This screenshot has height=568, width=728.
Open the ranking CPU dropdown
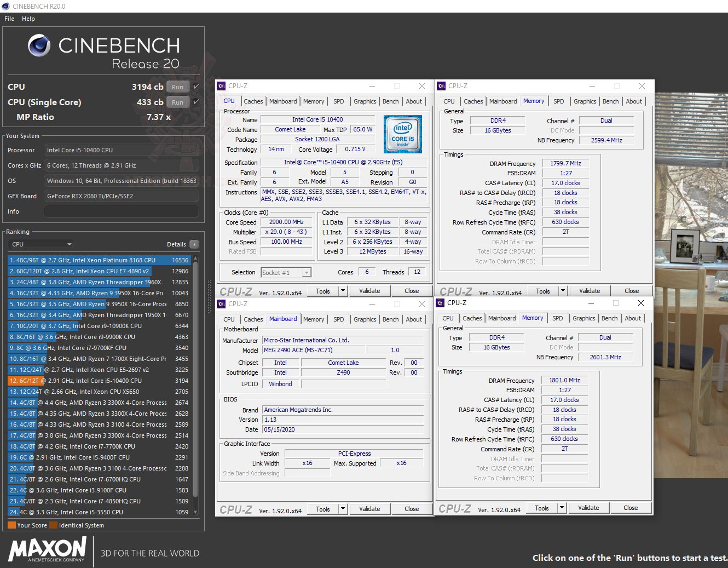pos(42,244)
